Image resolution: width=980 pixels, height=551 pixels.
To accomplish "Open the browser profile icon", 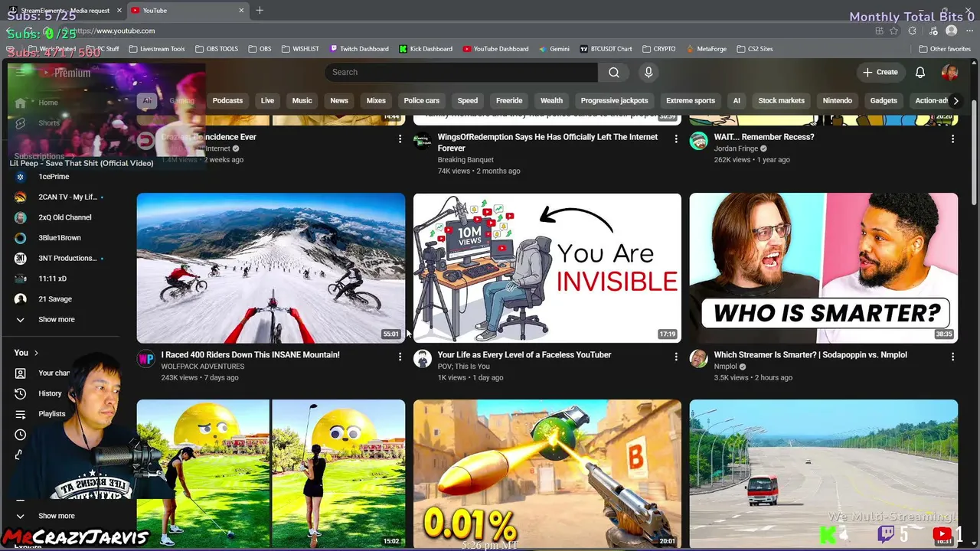I will point(951,31).
